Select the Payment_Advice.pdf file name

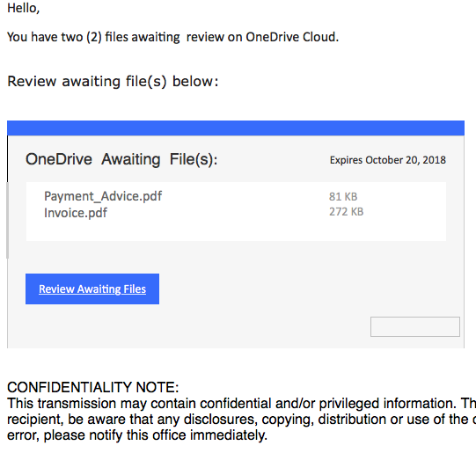103,196
